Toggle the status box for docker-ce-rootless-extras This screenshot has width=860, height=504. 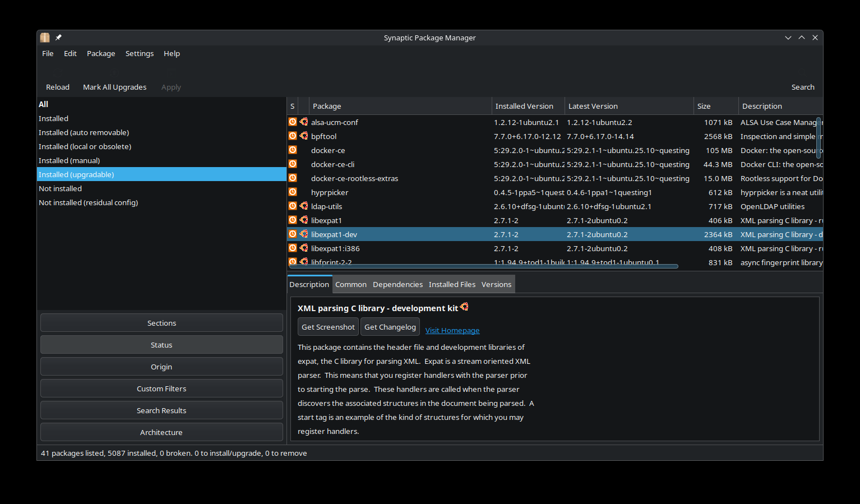(x=293, y=178)
